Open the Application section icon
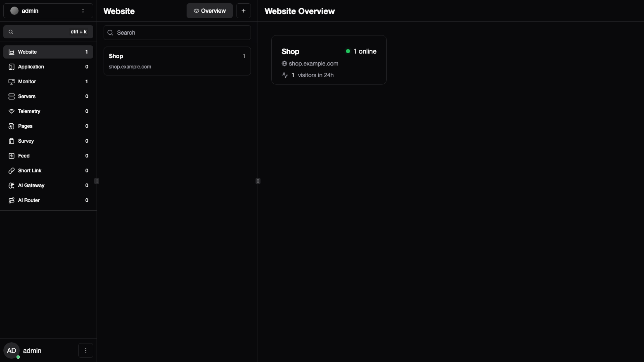The height and width of the screenshot is (362, 644). (x=12, y=67)
